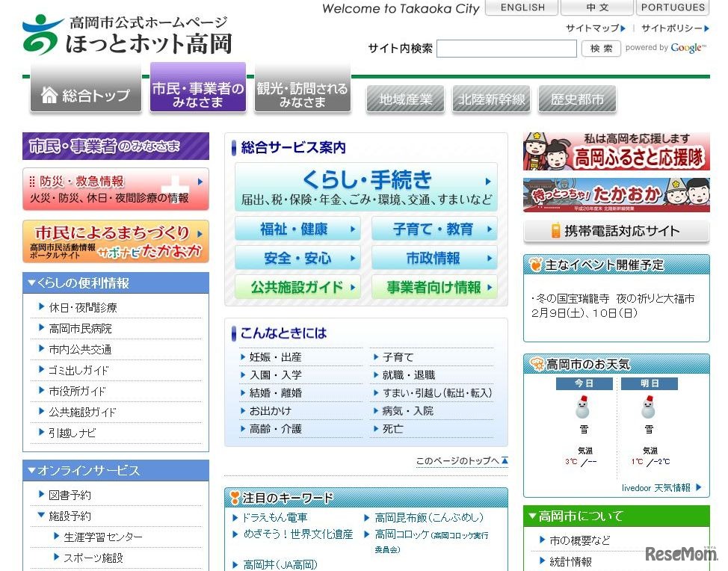
Task: Collapse the 施設予約 tree item
Action: click(x=41, y=515)
